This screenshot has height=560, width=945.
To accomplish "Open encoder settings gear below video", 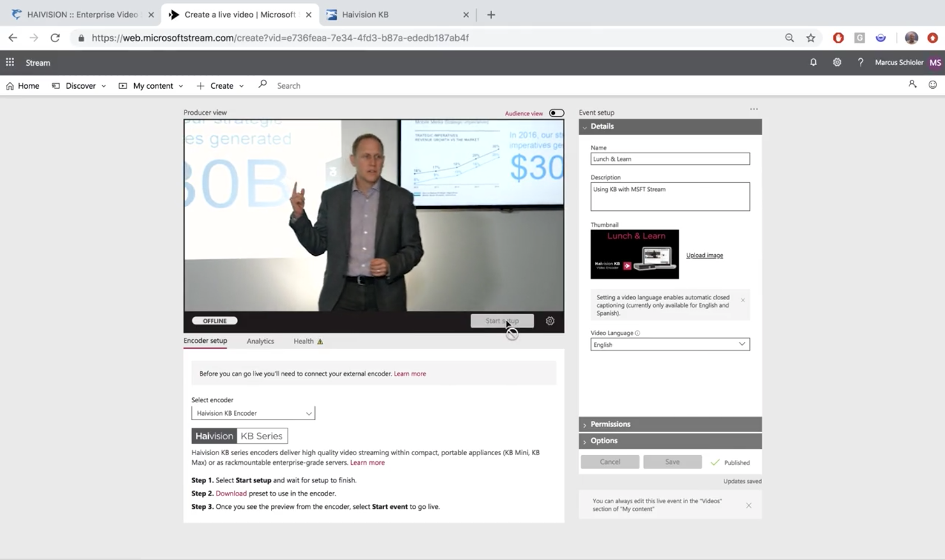I will [x=550, y=321].
